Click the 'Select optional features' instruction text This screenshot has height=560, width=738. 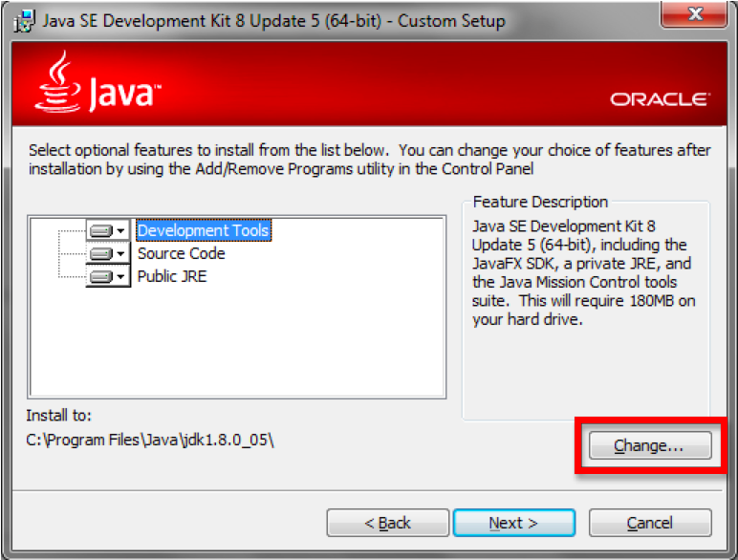point(369,160)
